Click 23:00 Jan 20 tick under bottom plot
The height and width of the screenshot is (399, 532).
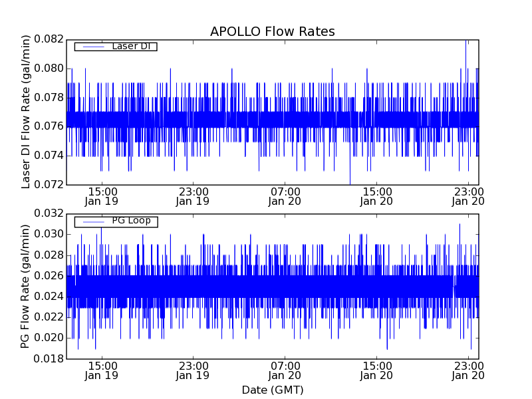(467, 370)
